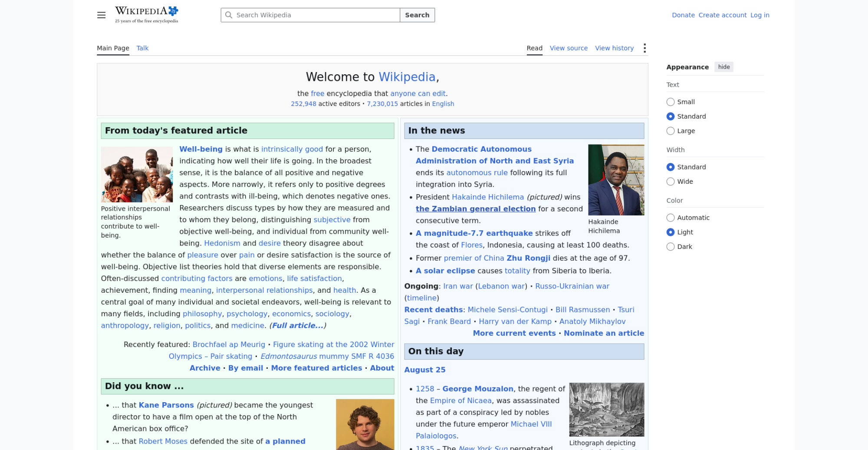Open the Brochfael ap Meurig link
Image resolution: width=868 pixels, height=450 pixels.
click(229, 344)
